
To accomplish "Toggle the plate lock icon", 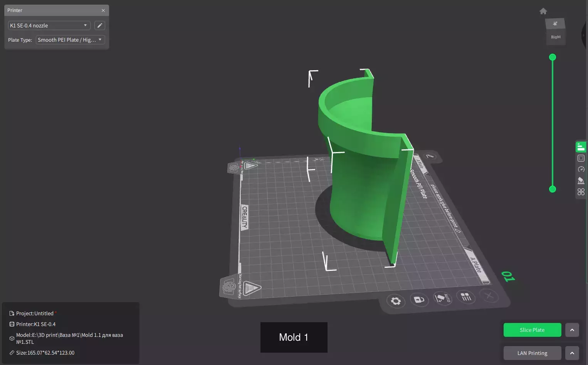I will [419, 299].
